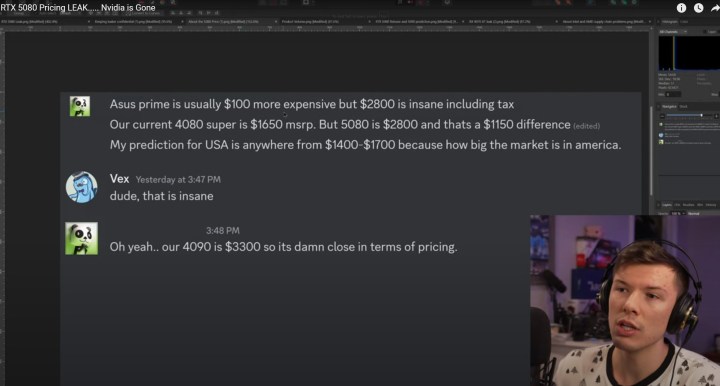The width and height of the screenshot is (720, 386).
Task: Click the line Our current 4080 super
Action: pyautogui.click(x=340, y=124)
